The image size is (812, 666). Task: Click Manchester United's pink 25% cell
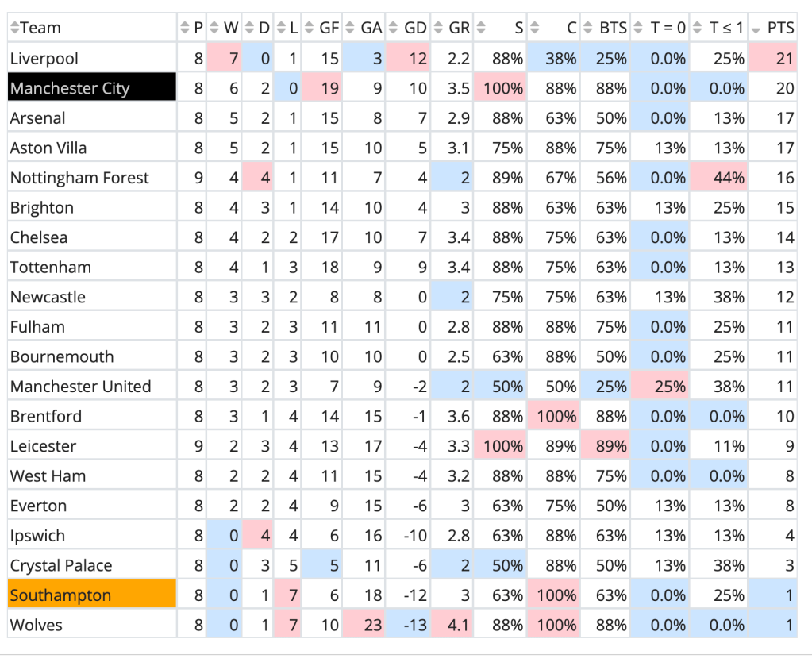(660, 387)
